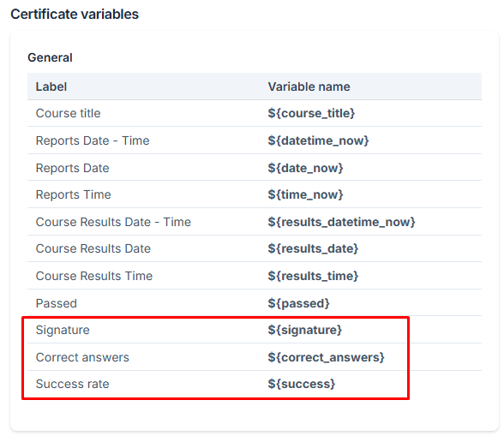Click the Variable name column header
504x436 pixels.
309,87
